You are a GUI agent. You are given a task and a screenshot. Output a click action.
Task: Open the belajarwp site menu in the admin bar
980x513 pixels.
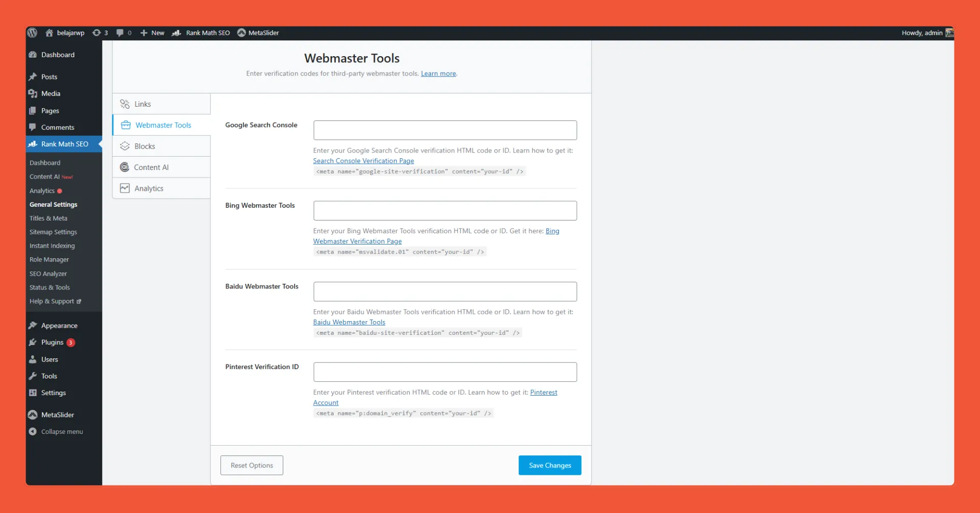pyautogui.click(x=65, y=32)
